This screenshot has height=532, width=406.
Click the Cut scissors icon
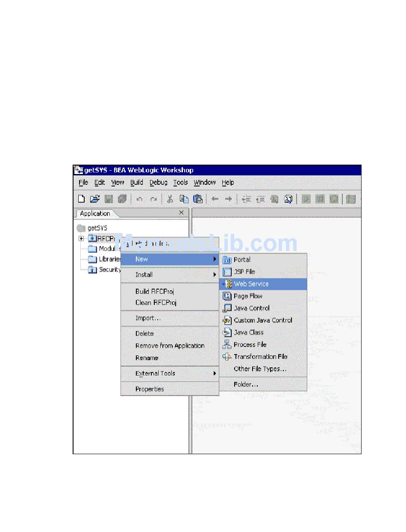click(170, 199)
